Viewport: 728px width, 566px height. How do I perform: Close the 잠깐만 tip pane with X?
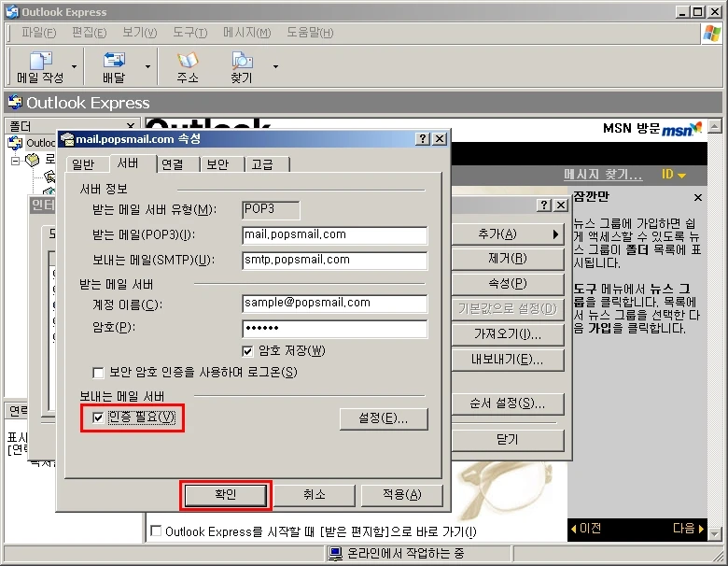[x=697, y=198]
